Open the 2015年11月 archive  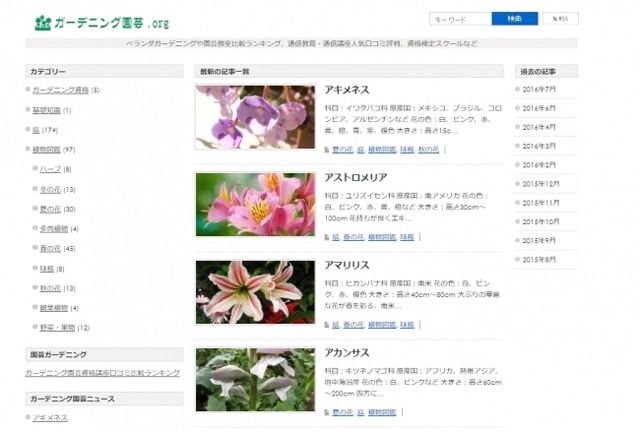click(x=541, y=203)
